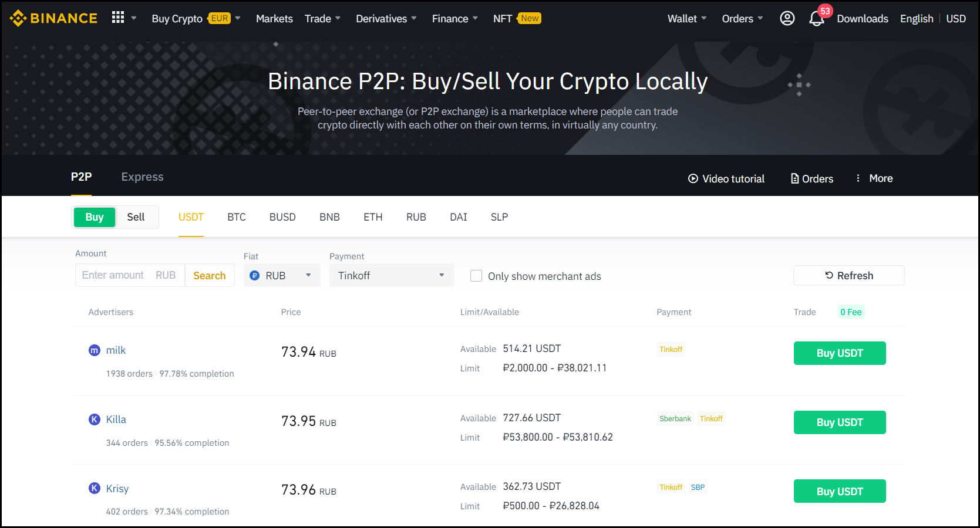Viewport: 980px width, 528px height.
Task: Open the Markets menu item
Action: [x=274, y=18]
